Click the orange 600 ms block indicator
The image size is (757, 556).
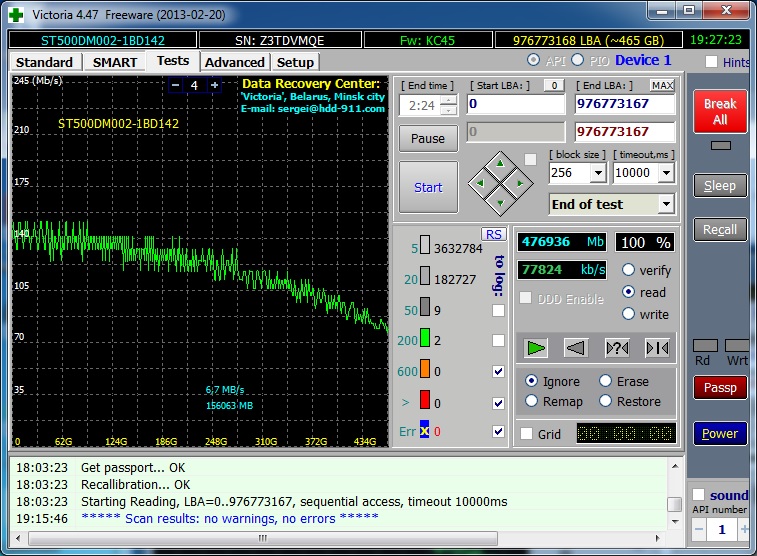click(425, 368)
